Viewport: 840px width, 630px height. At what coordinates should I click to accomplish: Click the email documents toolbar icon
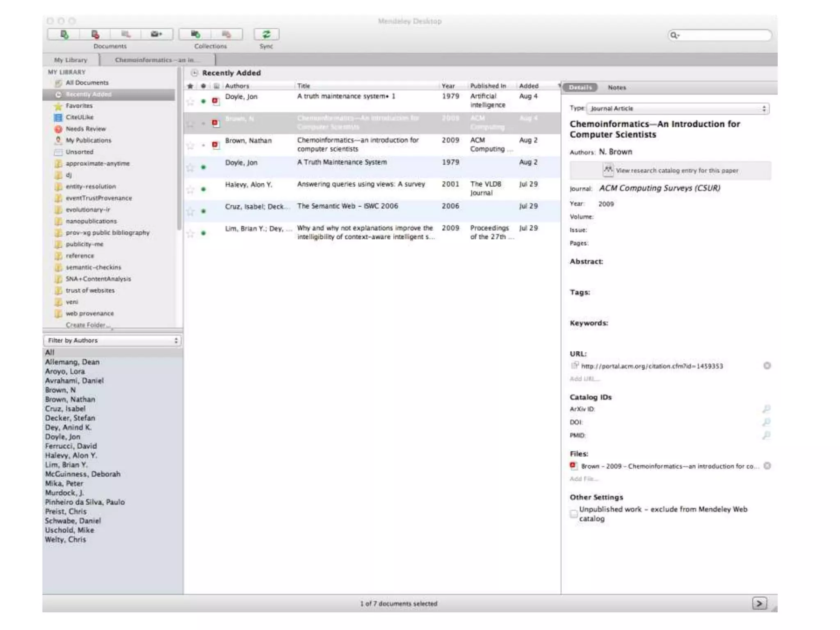156,34
